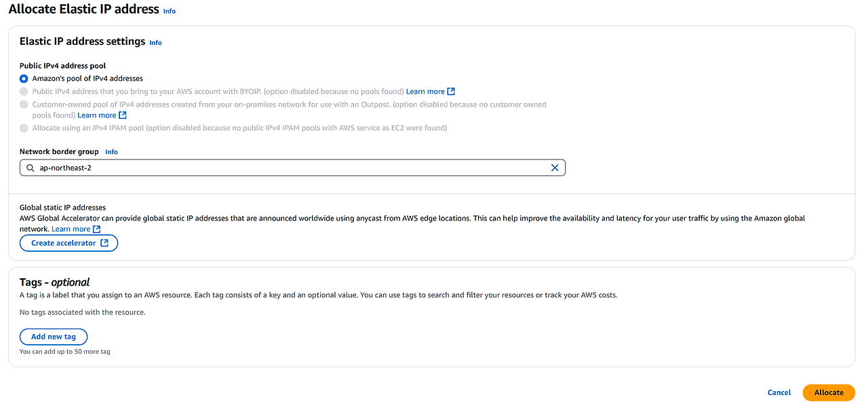This screenshot has height=410, width=868.
Task: Click the Cancel button
Action: point(779,392)
